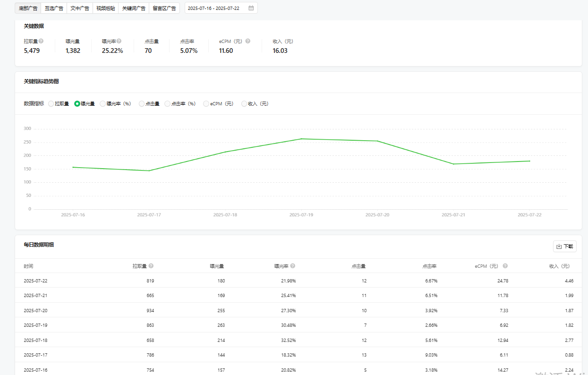
Task: Click the 曝光量 column header in the table
Action: (217, 266)
